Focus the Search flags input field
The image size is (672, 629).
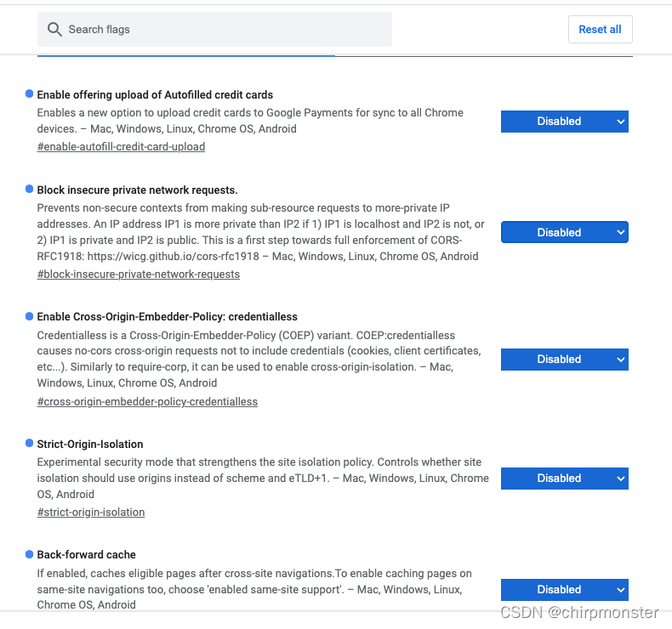(214, 30)
